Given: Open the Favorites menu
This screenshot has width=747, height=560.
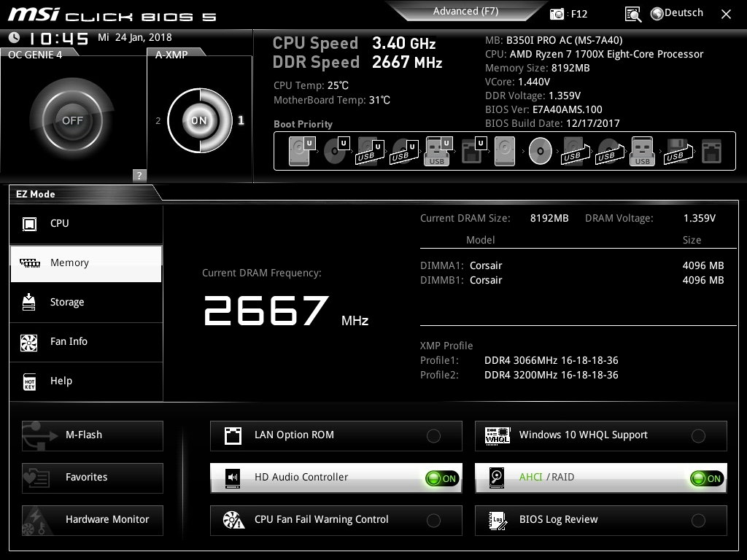Looking at the screenshot, I should point(93,478).
